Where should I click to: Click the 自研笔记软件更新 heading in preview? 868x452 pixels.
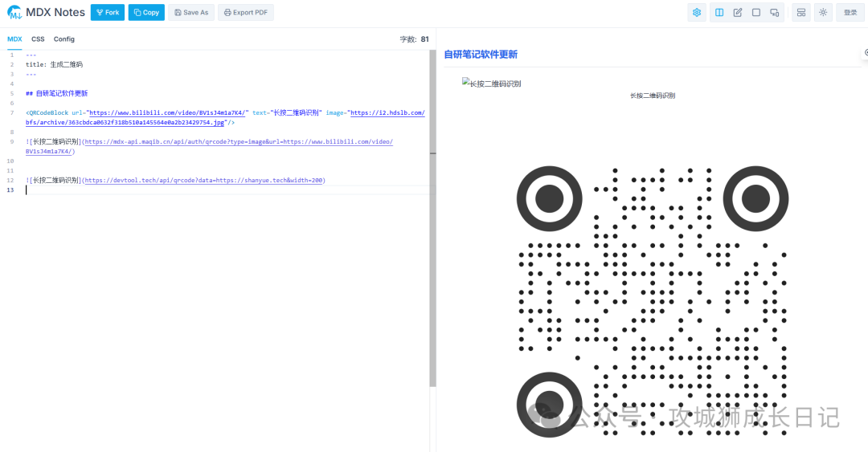tap(481, 55)
